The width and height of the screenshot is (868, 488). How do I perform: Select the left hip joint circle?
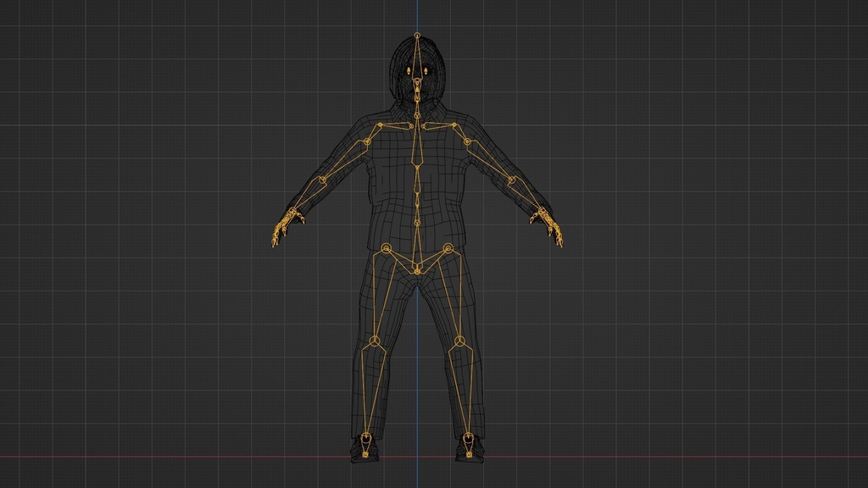pyautogui.click(x=386, y=248)
